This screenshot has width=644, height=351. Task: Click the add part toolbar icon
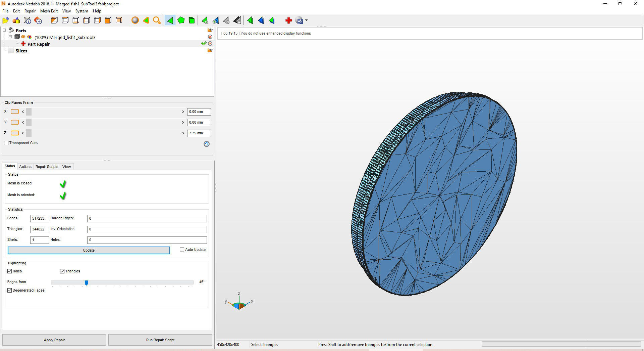point(38,20)
